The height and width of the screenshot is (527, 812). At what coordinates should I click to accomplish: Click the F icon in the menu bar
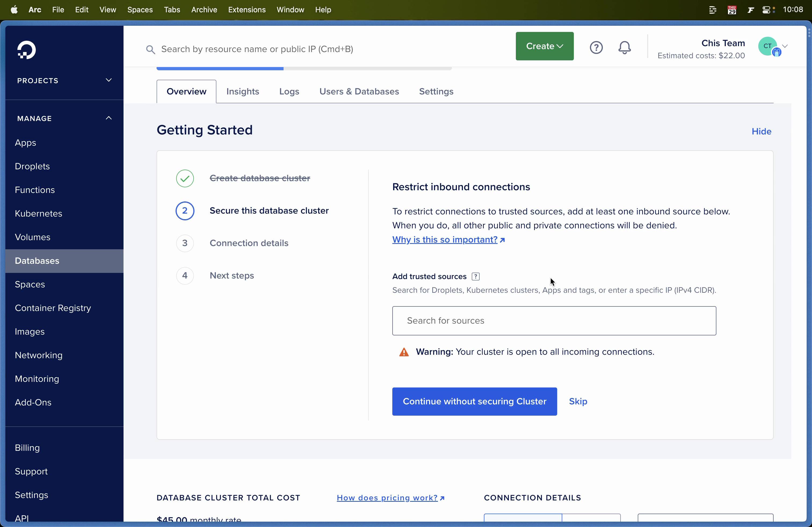(751, 10)
